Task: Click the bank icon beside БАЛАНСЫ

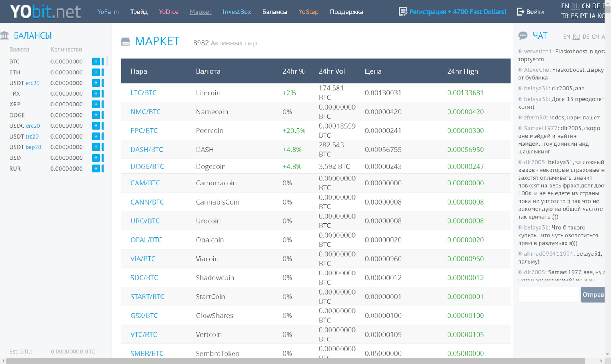Action: coord(5,35)
